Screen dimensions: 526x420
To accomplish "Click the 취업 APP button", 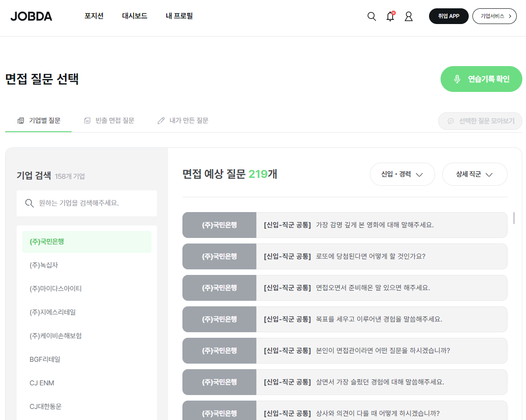I will coord(448,16).
